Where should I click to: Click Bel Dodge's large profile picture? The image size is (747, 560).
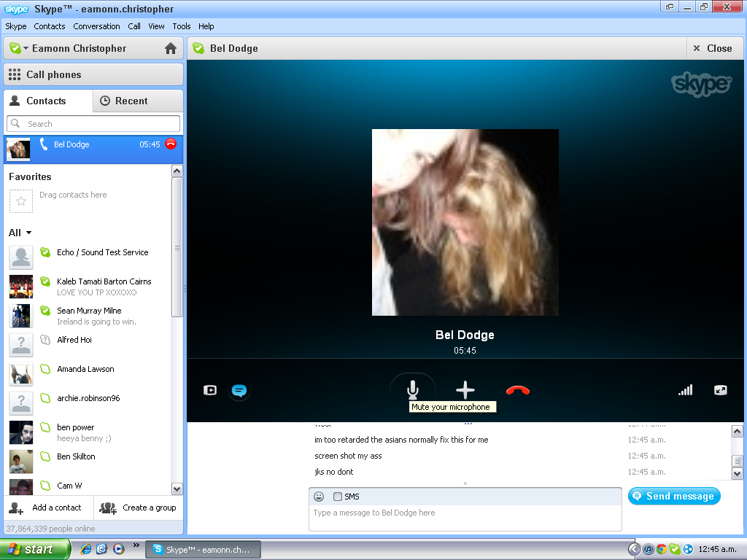[465, 222]
